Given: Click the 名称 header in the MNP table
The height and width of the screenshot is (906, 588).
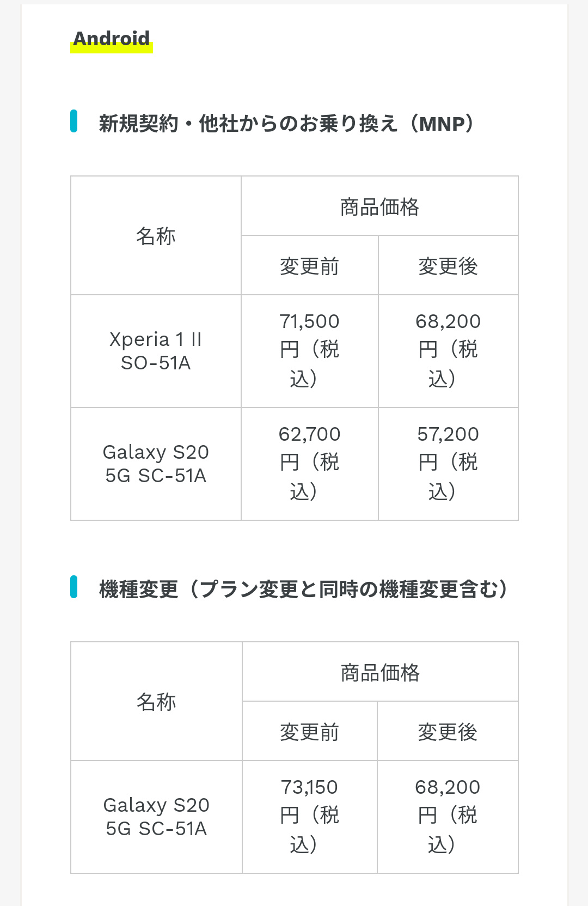Looking at the screenshot, I should [156, 236].
